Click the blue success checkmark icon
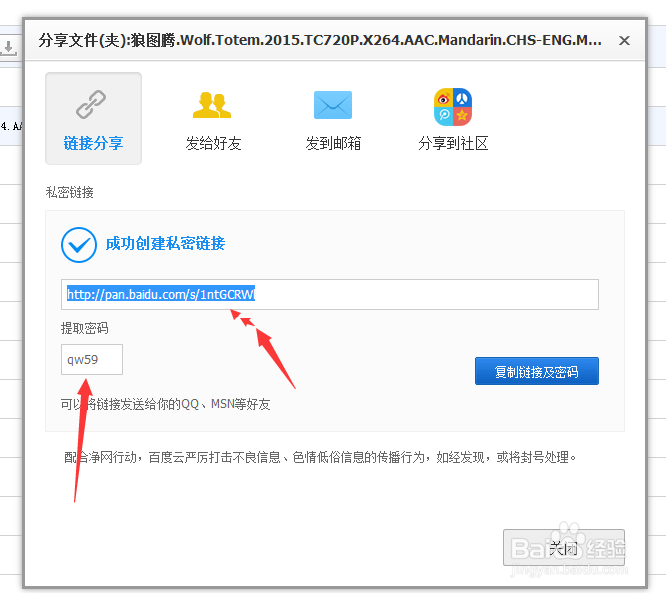 tap(79, 245)
